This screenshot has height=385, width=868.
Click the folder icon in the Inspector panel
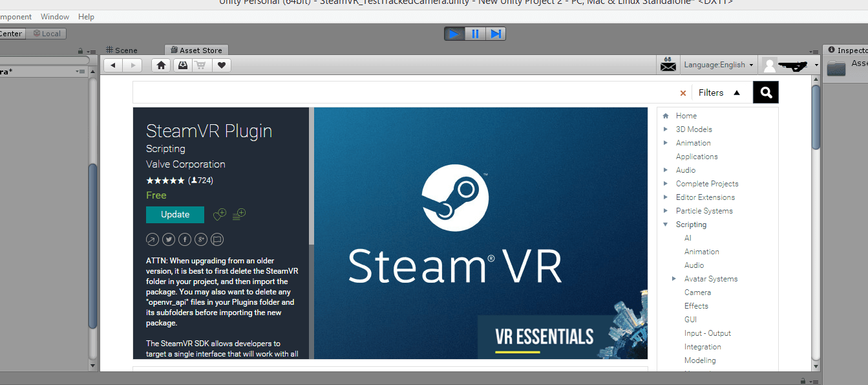(836, 68)
